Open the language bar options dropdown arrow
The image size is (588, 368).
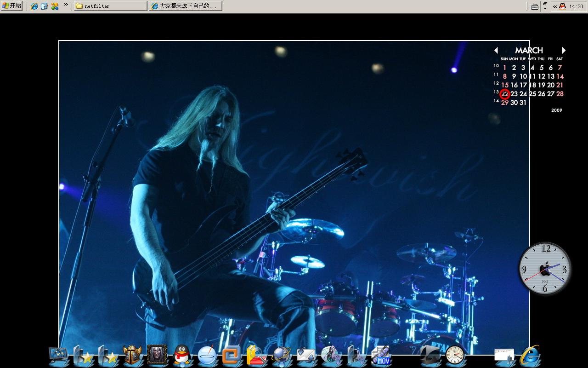coord(545,8)
